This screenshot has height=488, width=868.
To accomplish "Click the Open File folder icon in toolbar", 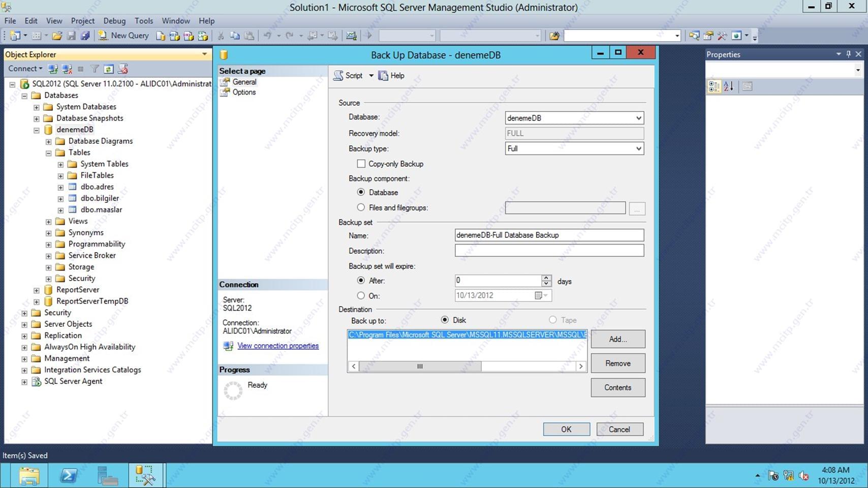I will 57,36.
